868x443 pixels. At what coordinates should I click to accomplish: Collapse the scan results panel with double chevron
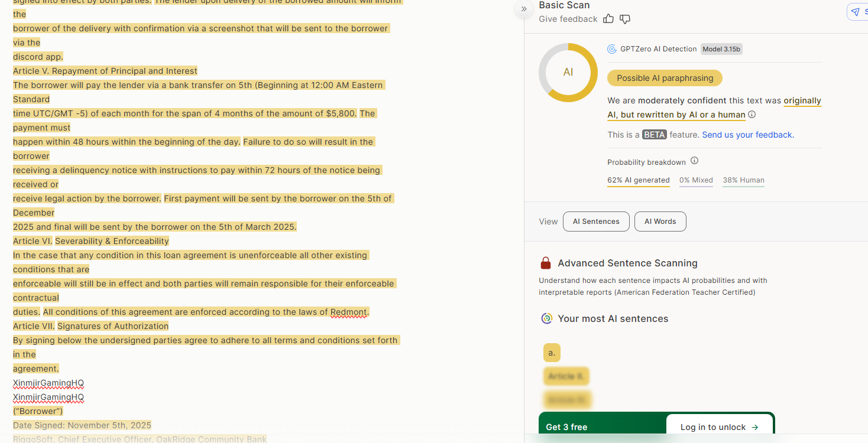[x=523, y=9]
